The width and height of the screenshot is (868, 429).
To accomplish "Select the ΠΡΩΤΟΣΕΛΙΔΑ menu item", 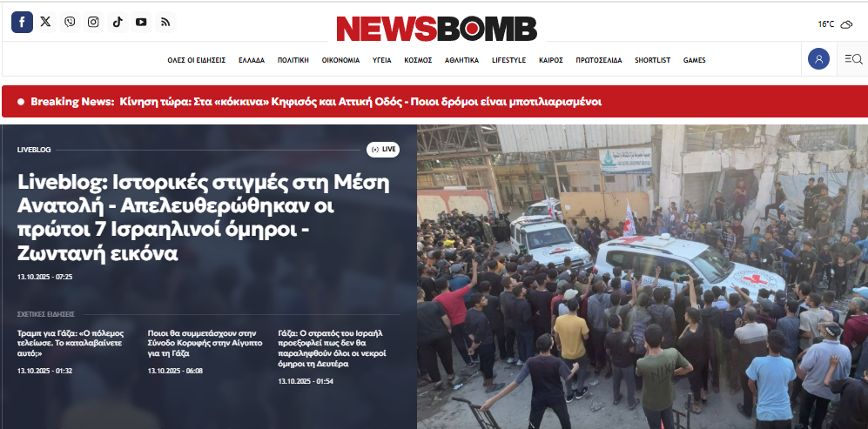I will [x=599, y=60].
